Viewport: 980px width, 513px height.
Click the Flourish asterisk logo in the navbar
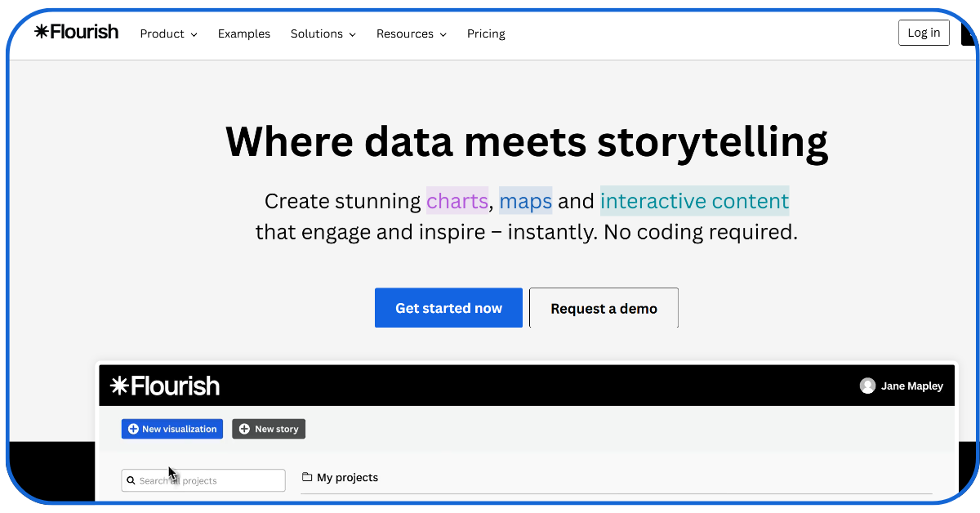(x=41, y=31)
